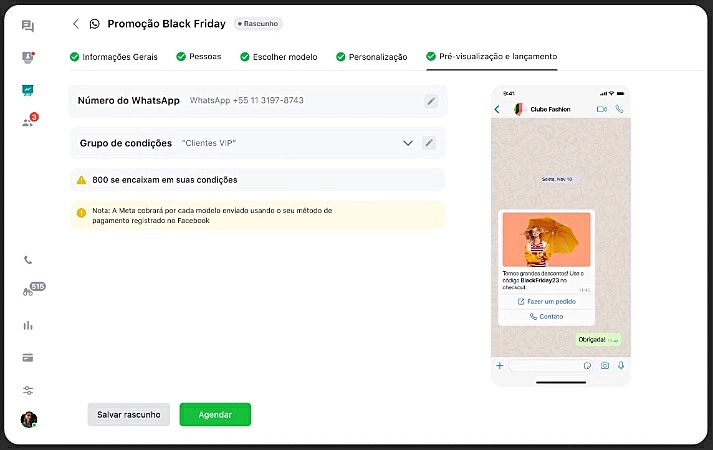Click the yellow exclamation note icon

click(81, 213)
